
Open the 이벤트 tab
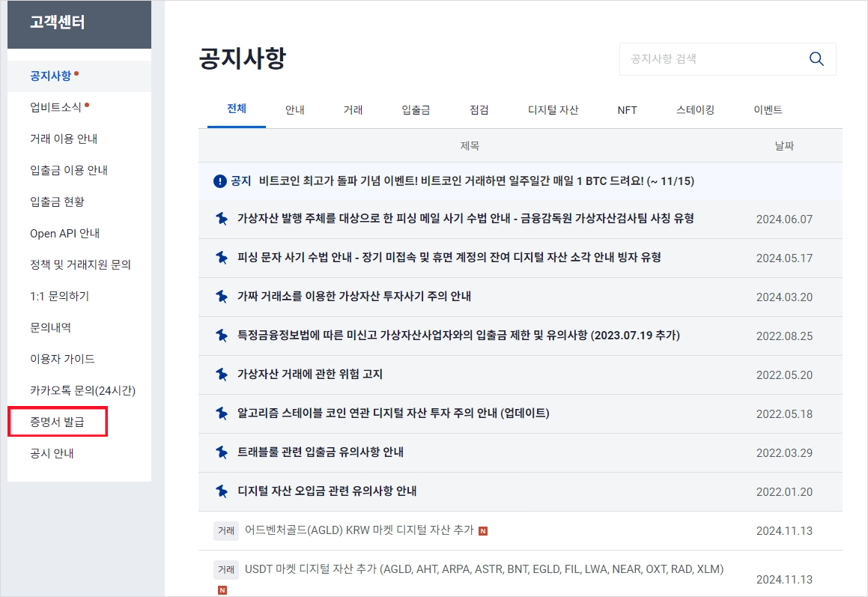click(767, 109)
